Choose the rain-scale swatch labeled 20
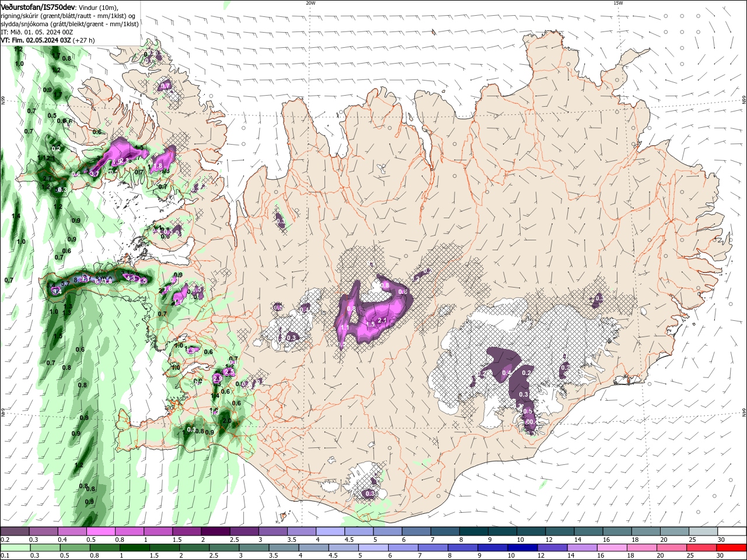 pos(671,548)
